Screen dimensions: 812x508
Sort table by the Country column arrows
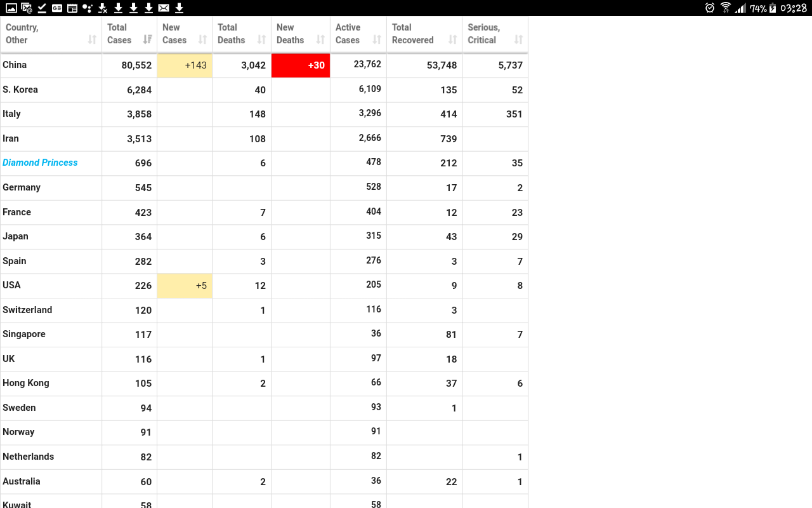(92, 40)
